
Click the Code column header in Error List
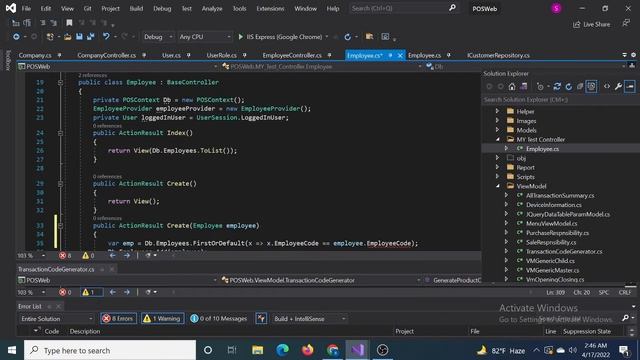click(x=52, y=331)
